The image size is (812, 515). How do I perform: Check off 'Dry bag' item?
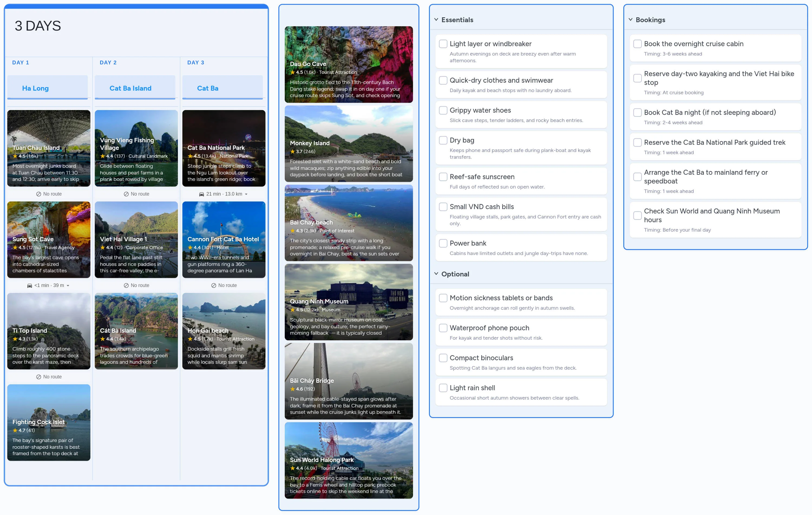[x=443, y=140]
